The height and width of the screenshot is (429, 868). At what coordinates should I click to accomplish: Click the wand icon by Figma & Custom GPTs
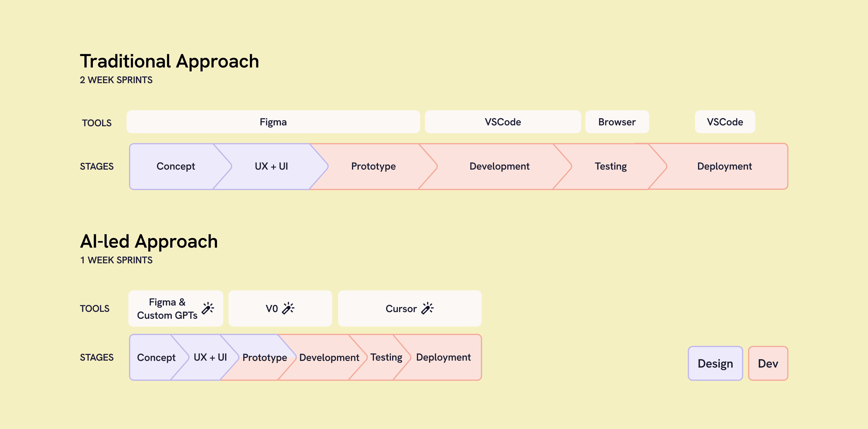pyautogui.click(x=208, y=308)
